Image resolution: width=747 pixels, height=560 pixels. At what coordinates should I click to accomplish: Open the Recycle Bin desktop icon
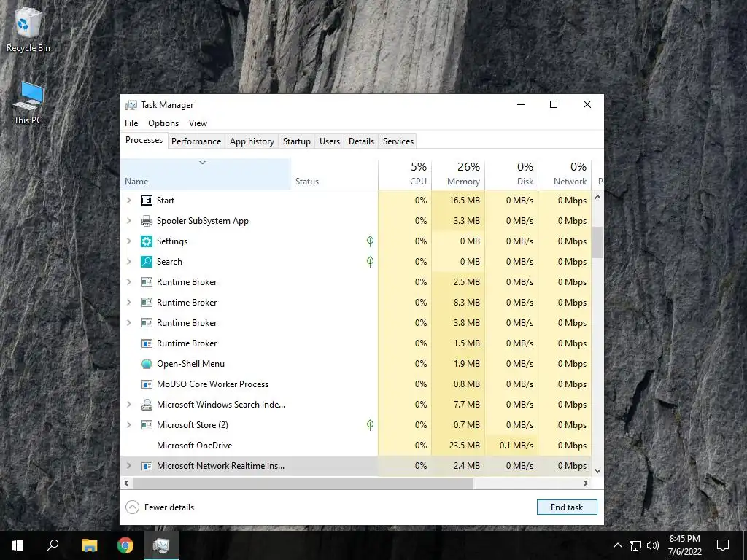point(28,29)
